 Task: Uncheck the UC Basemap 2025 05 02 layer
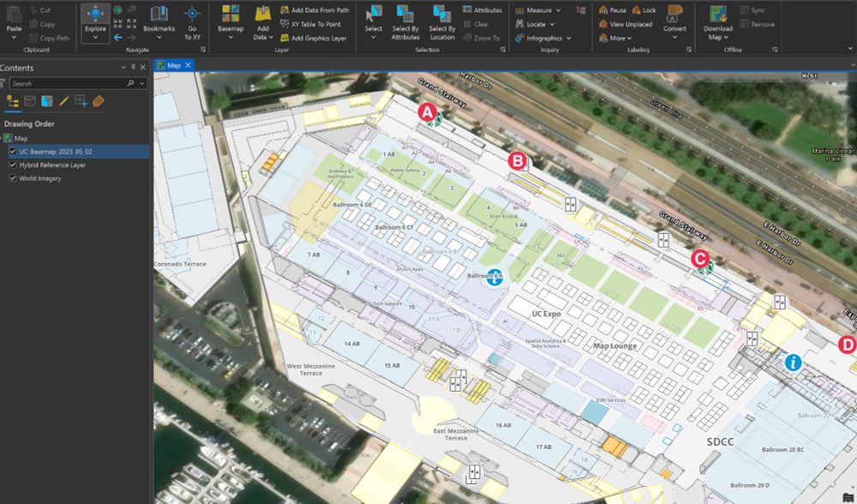[13, 152]
